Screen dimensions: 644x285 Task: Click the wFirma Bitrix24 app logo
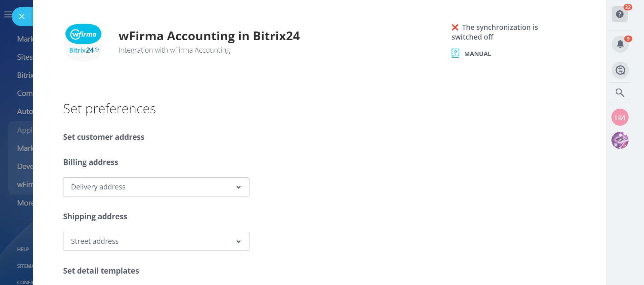tap(83, 42)
